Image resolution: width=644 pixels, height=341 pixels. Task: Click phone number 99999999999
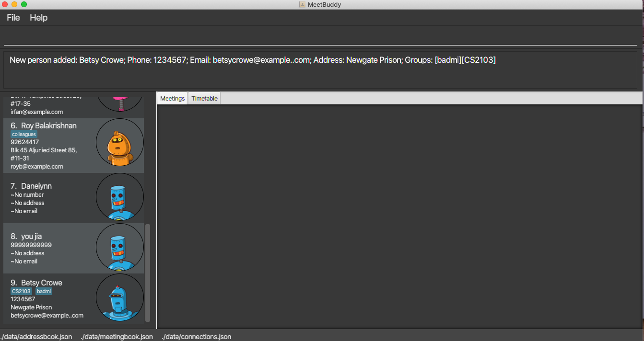31,245
